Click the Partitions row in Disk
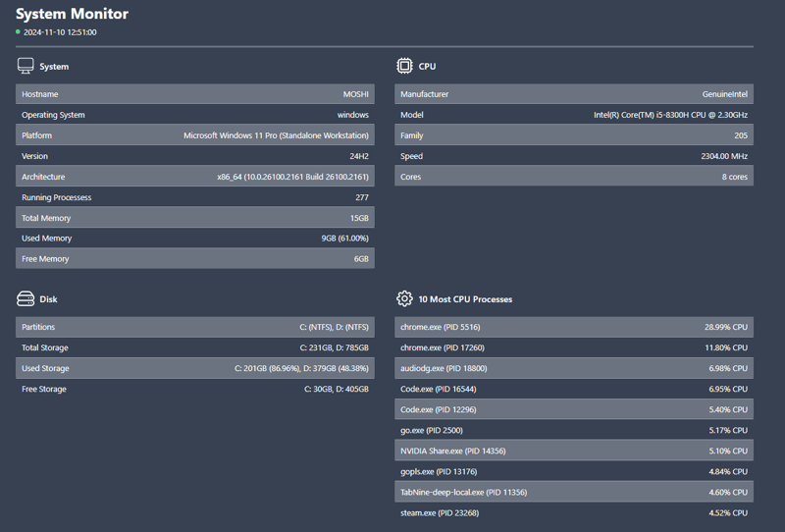 (194, 327)
